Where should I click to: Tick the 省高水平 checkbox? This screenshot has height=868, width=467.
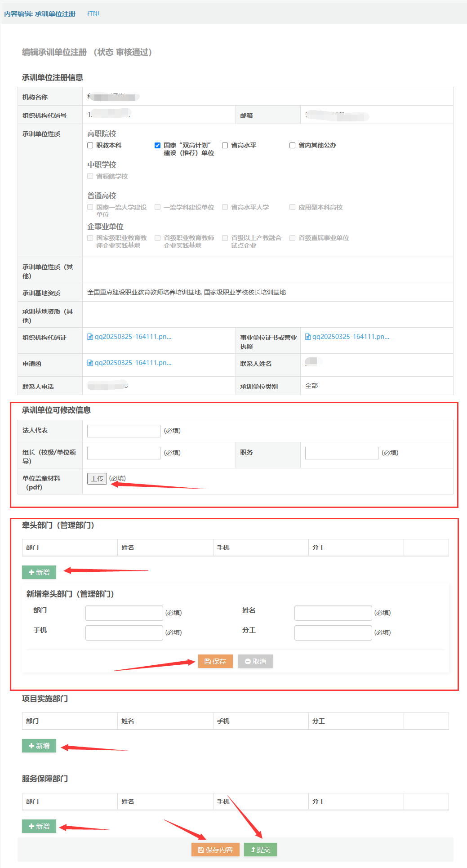click(225, 145)
